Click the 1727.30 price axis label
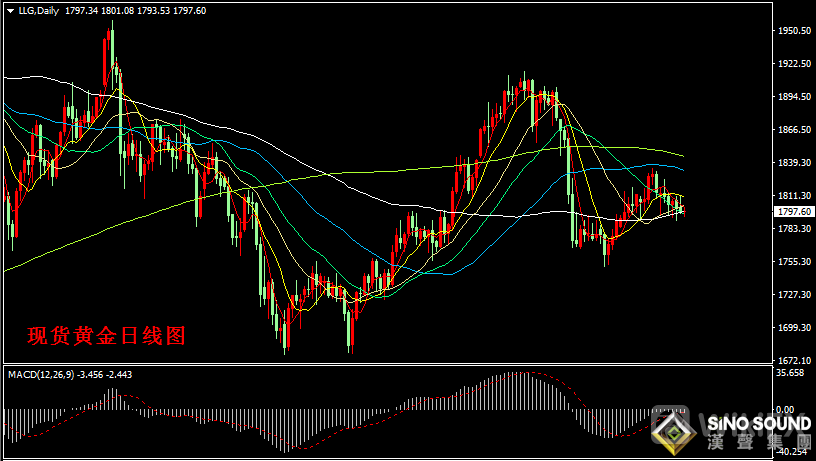This screenshot has height=461, width=816. tap(794, 295)
